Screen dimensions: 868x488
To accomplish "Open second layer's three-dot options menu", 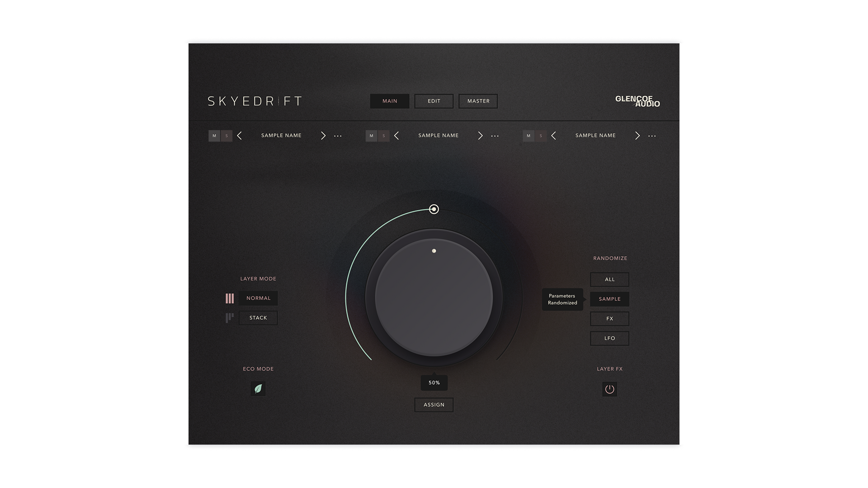I will point(495,136).
